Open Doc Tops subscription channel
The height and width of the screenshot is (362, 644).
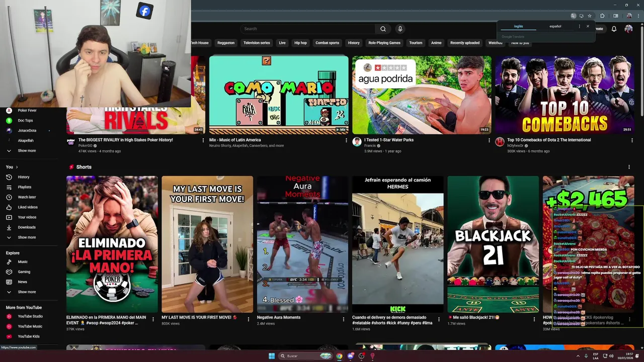[25, 121]
